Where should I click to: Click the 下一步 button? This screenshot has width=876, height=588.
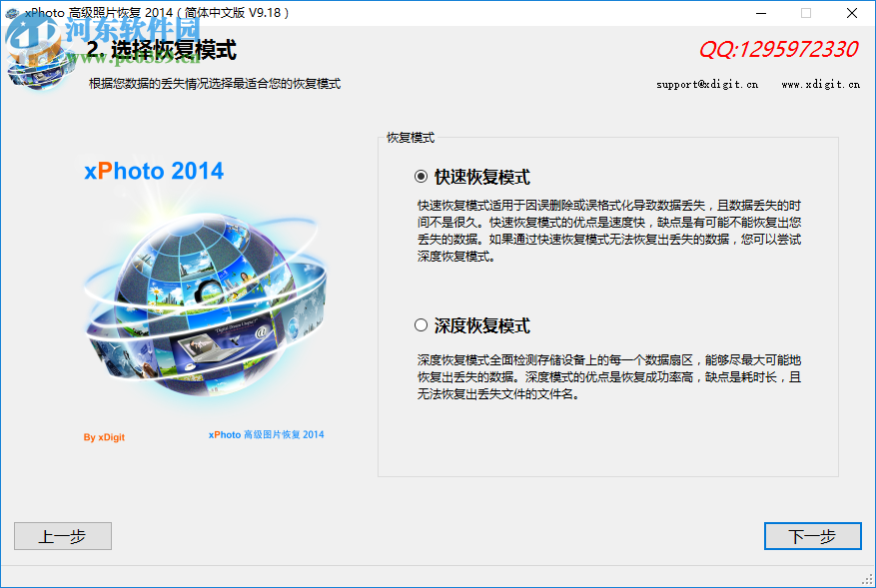[812, 536]
